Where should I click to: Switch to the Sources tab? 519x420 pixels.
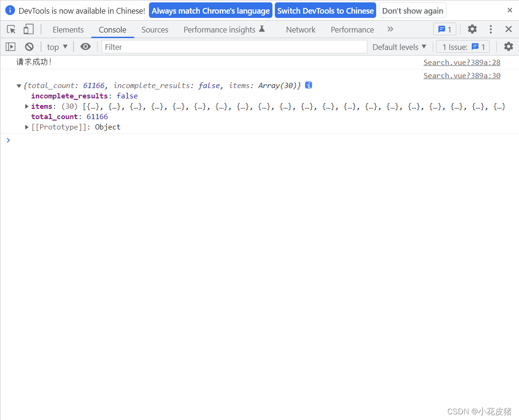click(x=155, y=30)
